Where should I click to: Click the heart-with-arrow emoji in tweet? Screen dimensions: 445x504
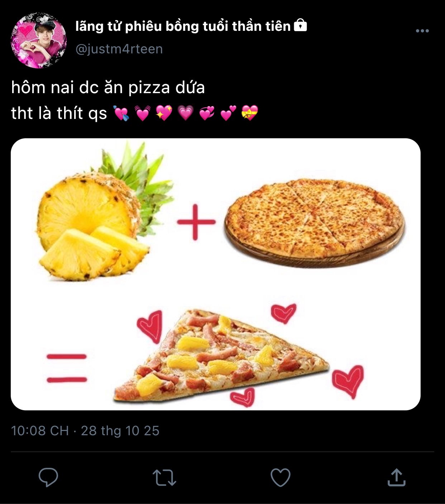[x=121, y=113]
